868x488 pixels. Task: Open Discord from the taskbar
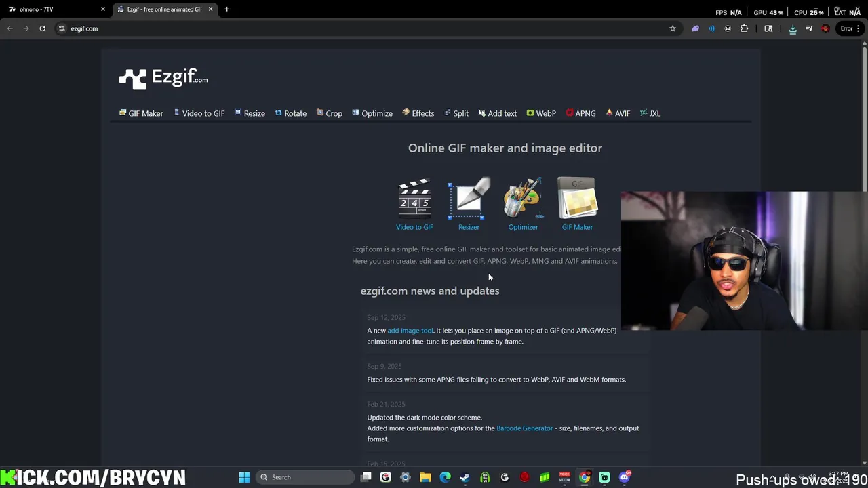pyautogui.click(x=625, y=477)
